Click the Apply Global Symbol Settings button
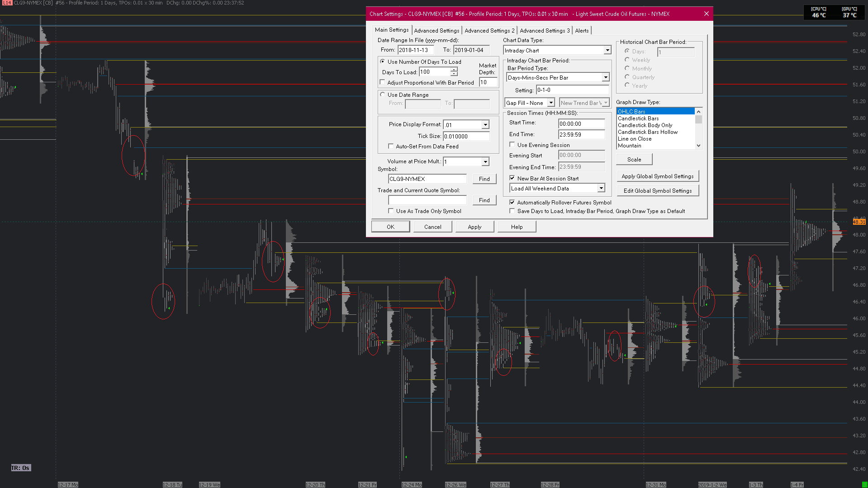This screenshot has width=868, height=488. [657, 176]
